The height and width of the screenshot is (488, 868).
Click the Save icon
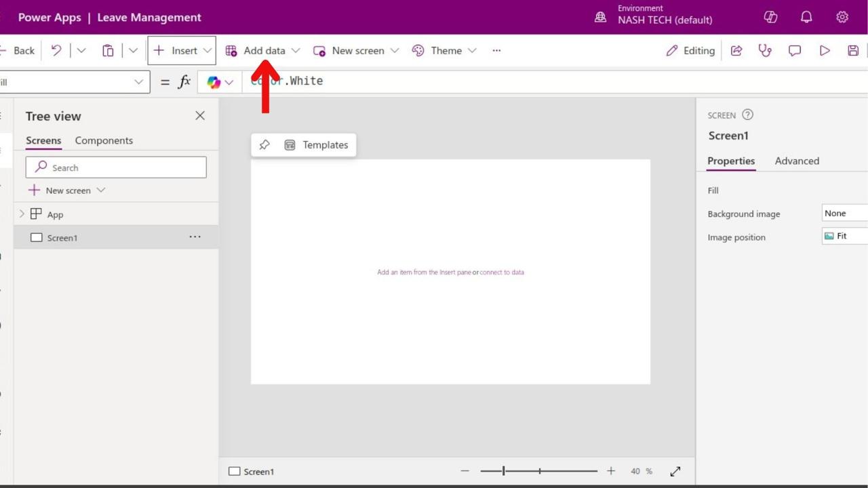point(853,51)
